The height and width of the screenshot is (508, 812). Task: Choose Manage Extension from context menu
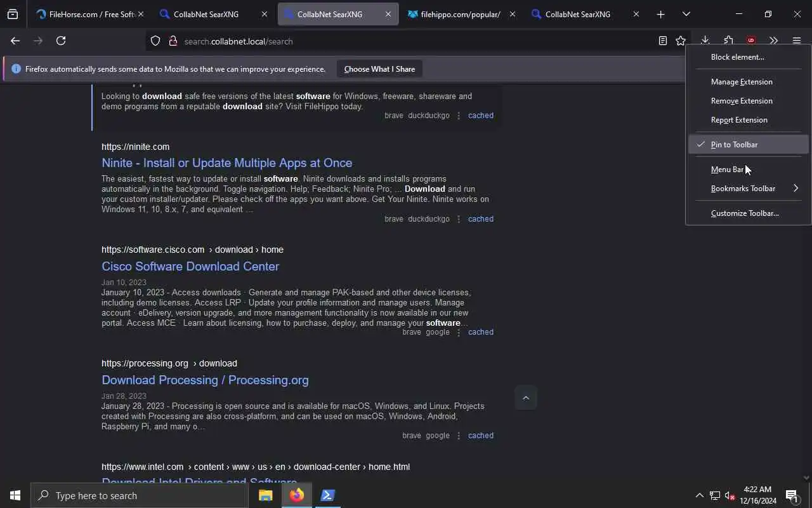coord(749,82)
